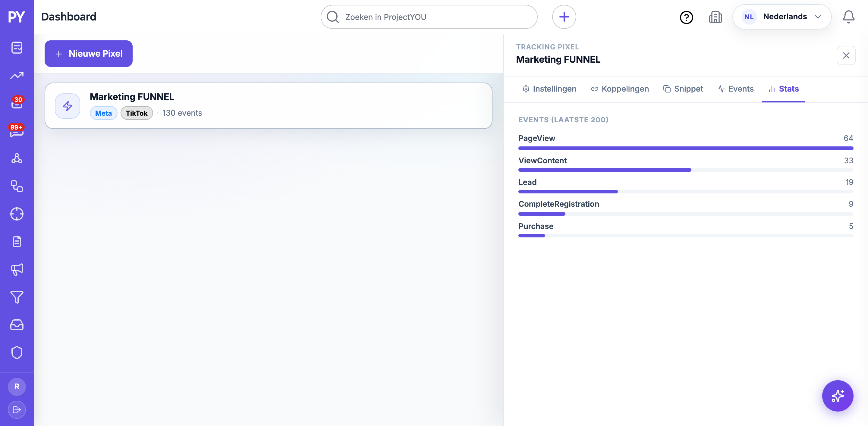Open the shield security sidebar icon
The width and height of the screenshot is (868, 426).
[17, 352]
